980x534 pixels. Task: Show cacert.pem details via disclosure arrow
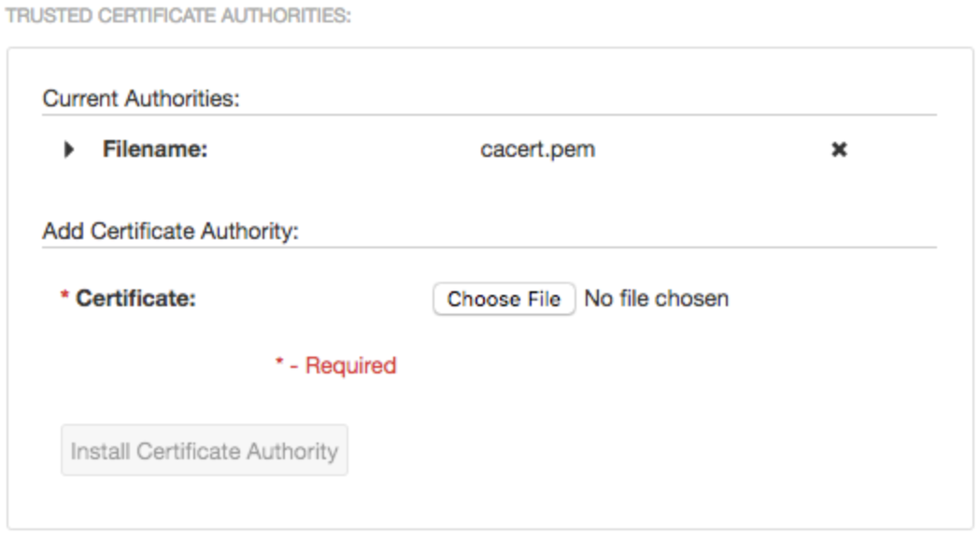[69, 149]
